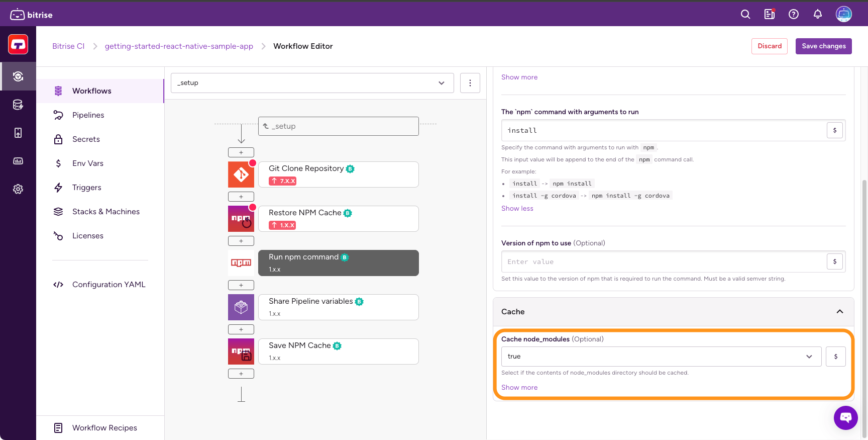Open Configuration YAML menu item
The height and width of the screenshot is (440, 868).
108,285
